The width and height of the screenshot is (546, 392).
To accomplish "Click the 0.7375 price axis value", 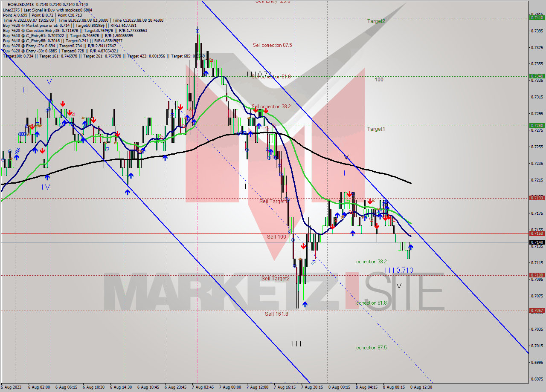I will coord(537,47).
